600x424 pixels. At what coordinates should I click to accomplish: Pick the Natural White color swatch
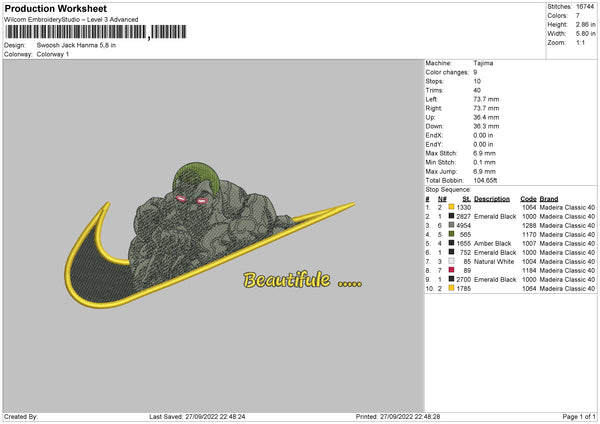coord(452,261)
